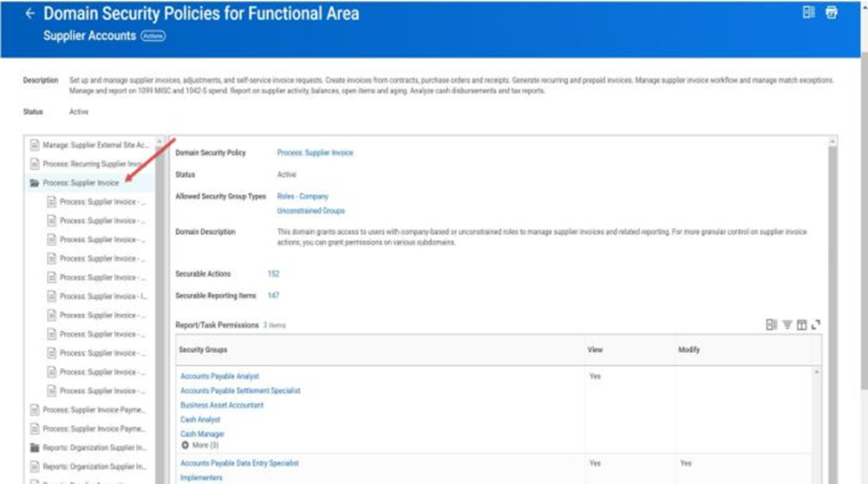Viewport: 868px width, 484px height.
Task: Open the Supplier Accounts Actions button
Action: click(x=153, y=36)
